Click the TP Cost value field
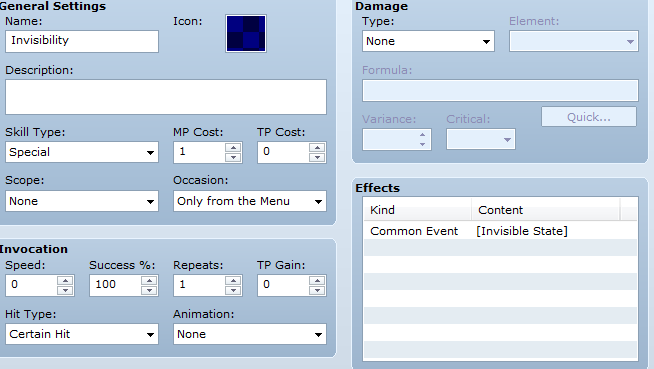The height and width of the screenshot is (369, 654). pos(284,152)
